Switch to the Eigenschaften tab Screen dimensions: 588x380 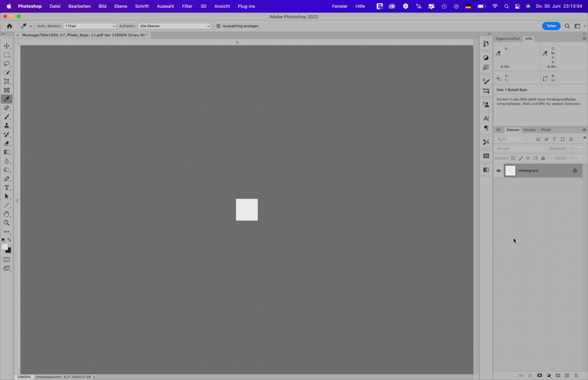pyautogui.click(x=508, y=39)
